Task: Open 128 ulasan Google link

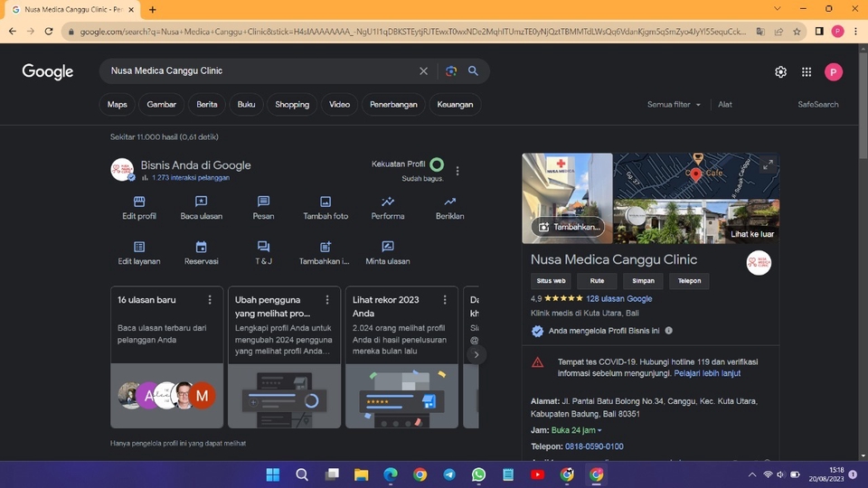Action: click(x=618, y=299)
